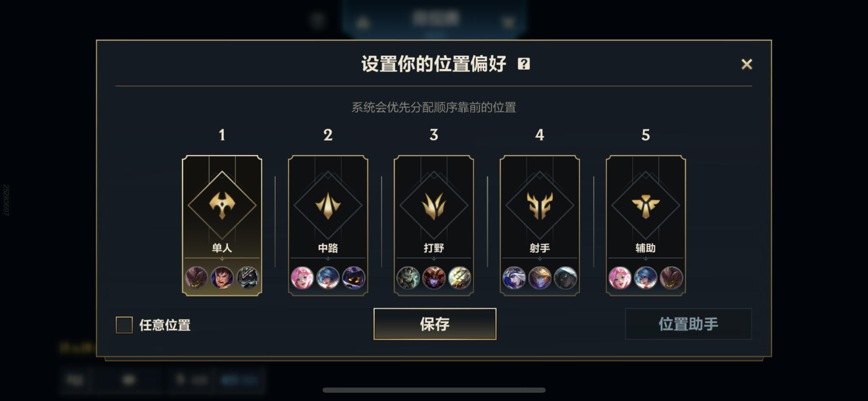868x401 pixels.
Task: Select the 中路 mid lane role icon
Action: click(x=328, y=205)
